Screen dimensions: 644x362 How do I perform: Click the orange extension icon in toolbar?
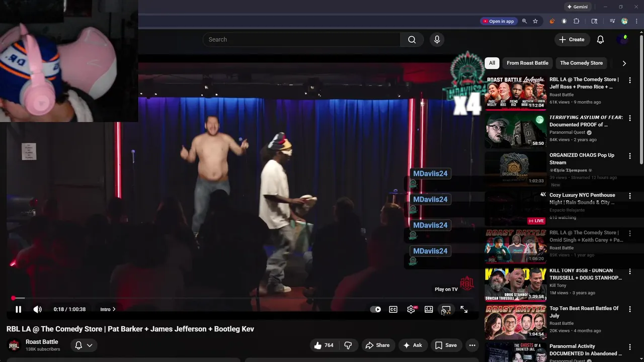point(552,21)
